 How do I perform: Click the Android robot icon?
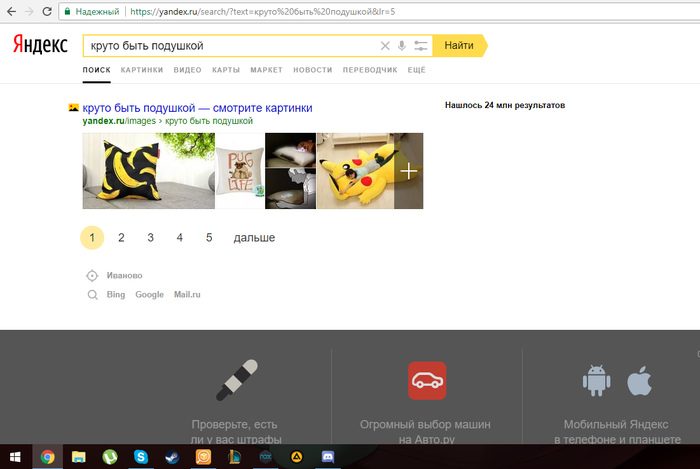597,381
